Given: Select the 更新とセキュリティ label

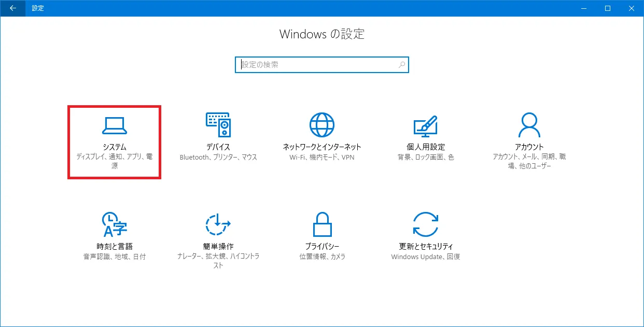Looking at the screenshot, I should click(426, 246).
